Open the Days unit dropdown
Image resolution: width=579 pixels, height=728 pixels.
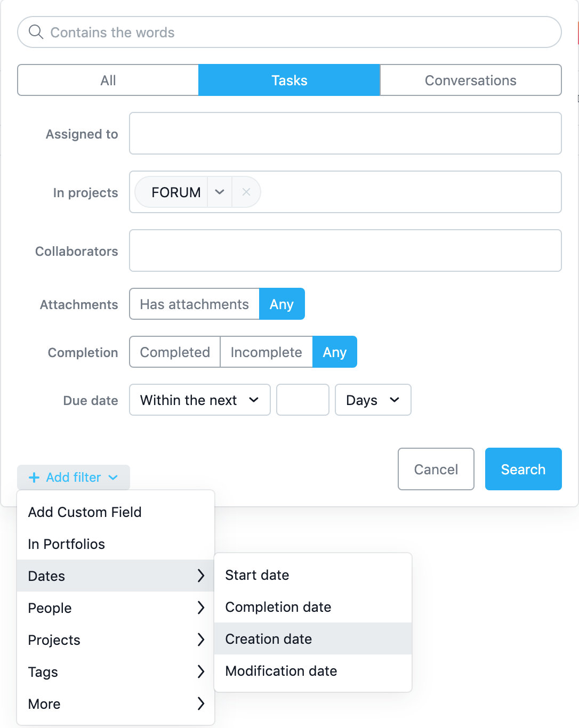point(373,400)
